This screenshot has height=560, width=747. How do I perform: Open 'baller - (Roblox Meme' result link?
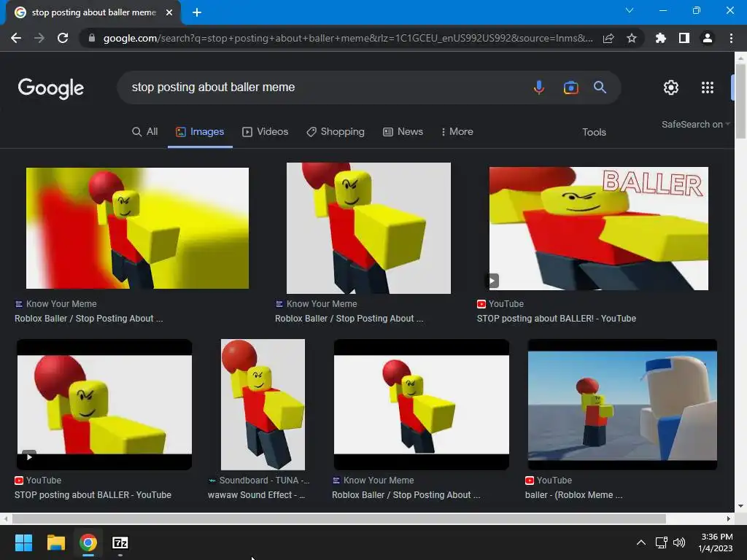(x=573, y=495)
